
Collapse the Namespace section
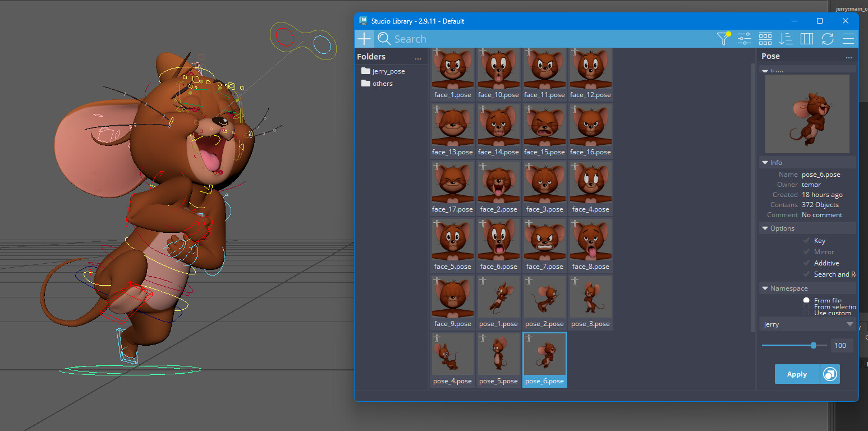tap(765, 288)
